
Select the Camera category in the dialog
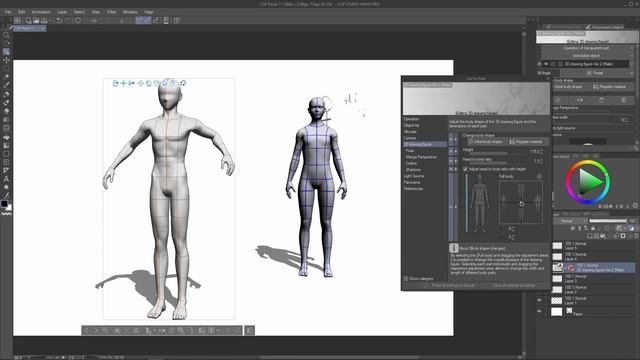point(410,138)
